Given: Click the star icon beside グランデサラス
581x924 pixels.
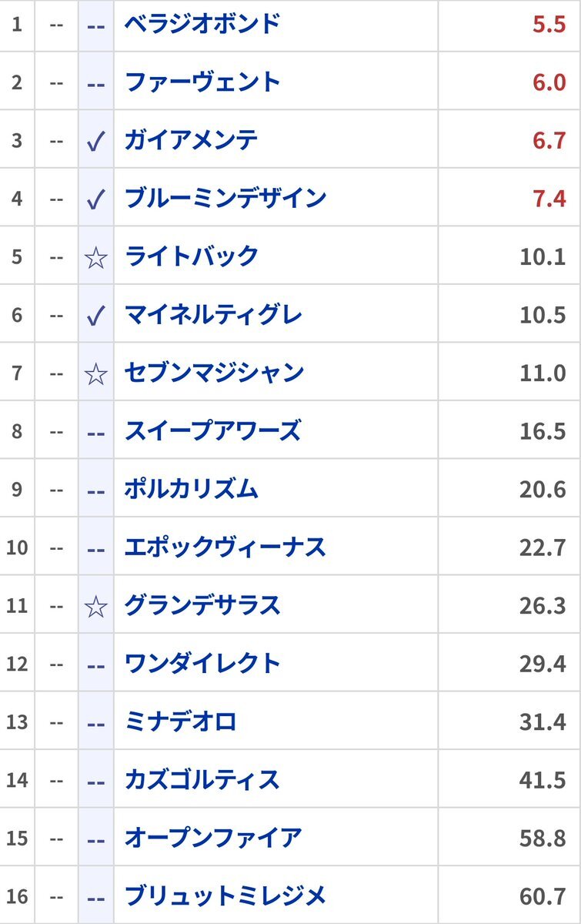Looking at the screenshot, I should click(95, 607).
